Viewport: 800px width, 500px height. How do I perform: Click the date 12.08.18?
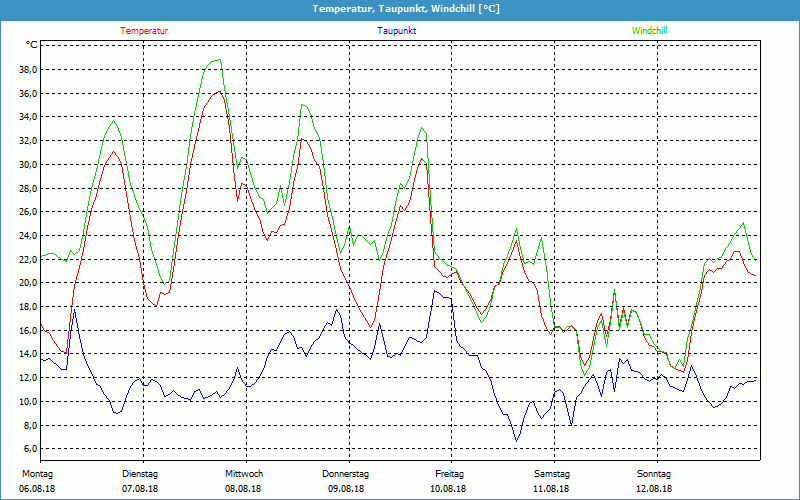(x=654, y=489)
